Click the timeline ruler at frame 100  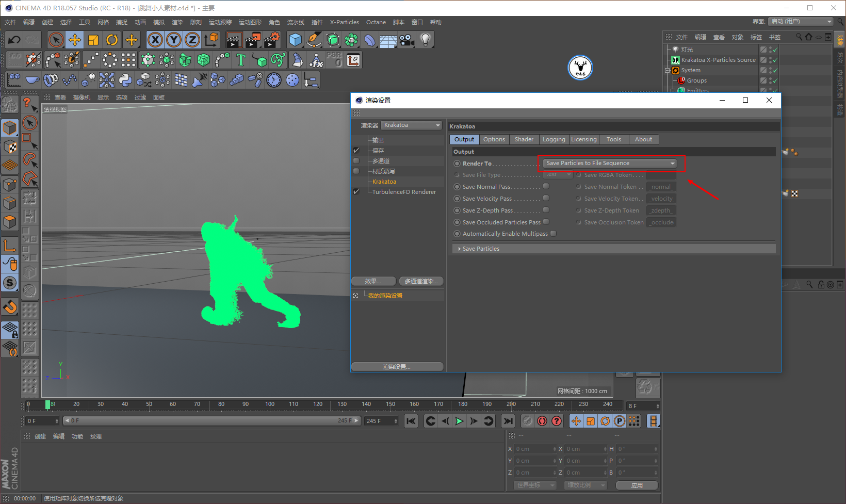point(270,404)
